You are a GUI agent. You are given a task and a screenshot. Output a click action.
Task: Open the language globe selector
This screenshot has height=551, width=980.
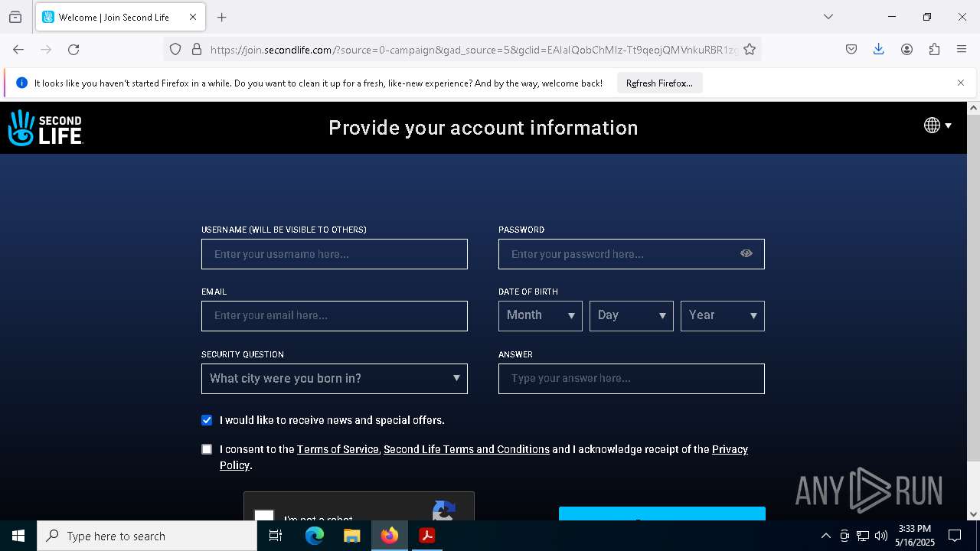pyautogui.click(x=938, y=126)
